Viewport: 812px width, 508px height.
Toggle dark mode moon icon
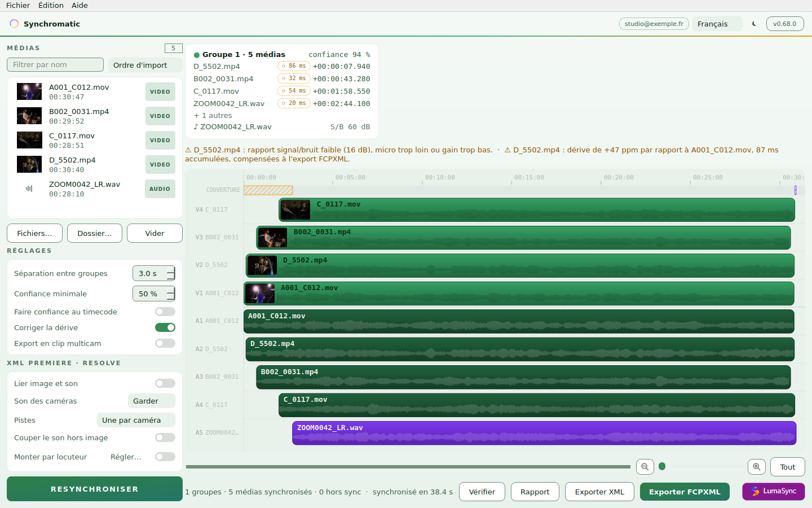[754, 24]
